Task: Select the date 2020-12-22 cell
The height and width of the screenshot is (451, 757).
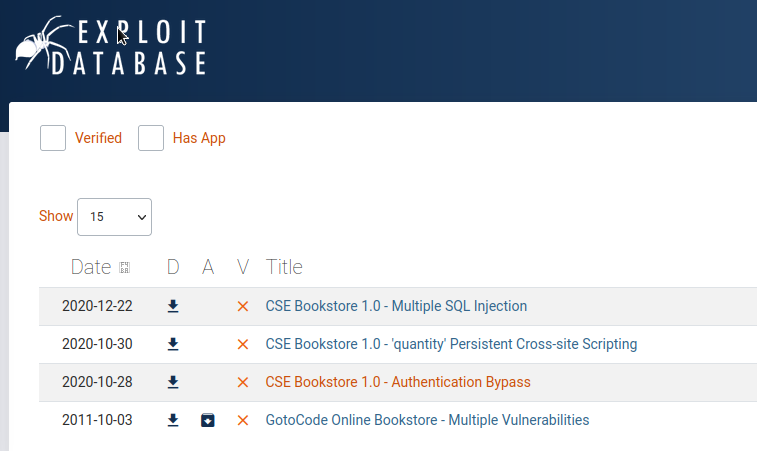Action: 97,306
